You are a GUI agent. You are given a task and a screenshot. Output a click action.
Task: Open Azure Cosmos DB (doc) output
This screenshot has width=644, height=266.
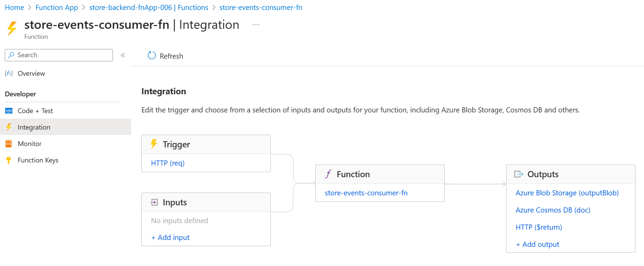(553, 210)
